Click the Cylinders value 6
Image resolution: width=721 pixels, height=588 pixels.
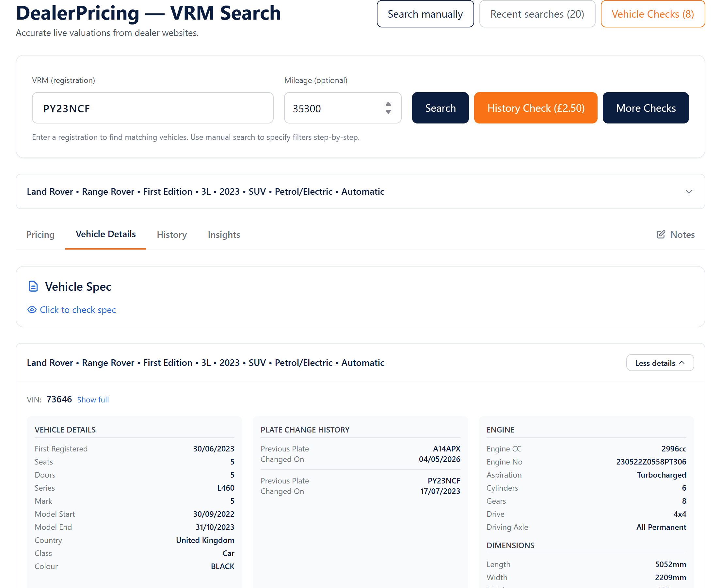tap(684, 488)
